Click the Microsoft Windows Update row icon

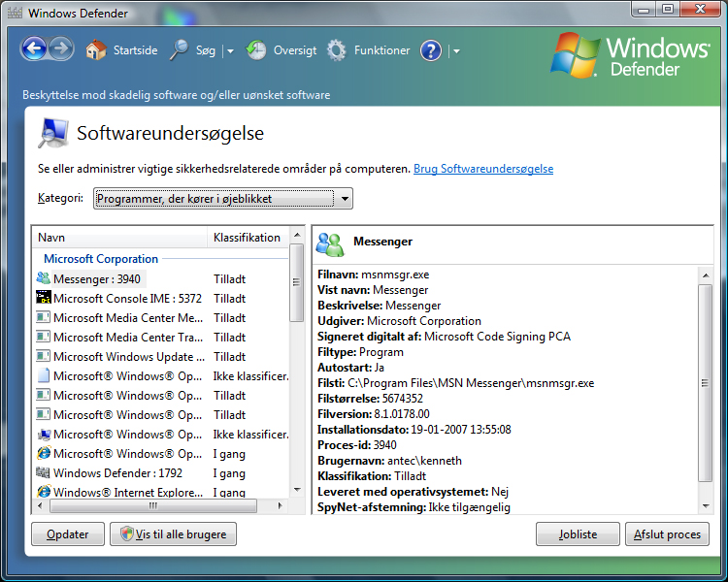pos(43,356)
